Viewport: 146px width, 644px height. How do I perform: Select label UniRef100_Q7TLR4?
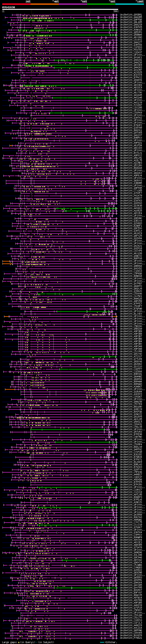coord(131,359)
